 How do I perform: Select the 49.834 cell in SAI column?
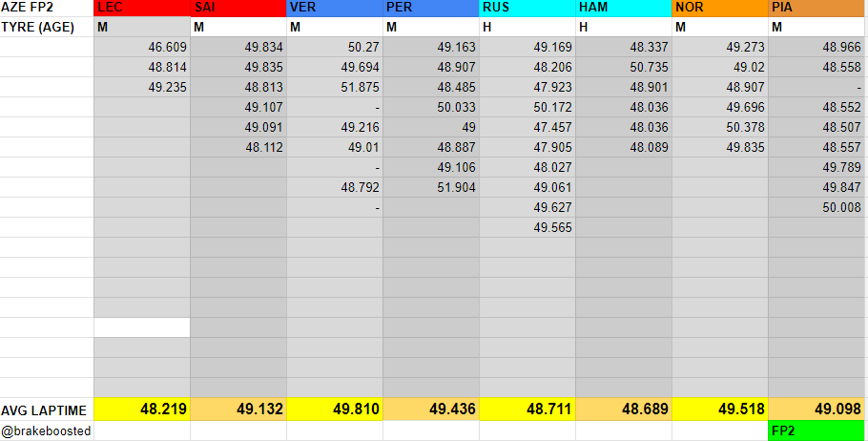coord(238,47)
